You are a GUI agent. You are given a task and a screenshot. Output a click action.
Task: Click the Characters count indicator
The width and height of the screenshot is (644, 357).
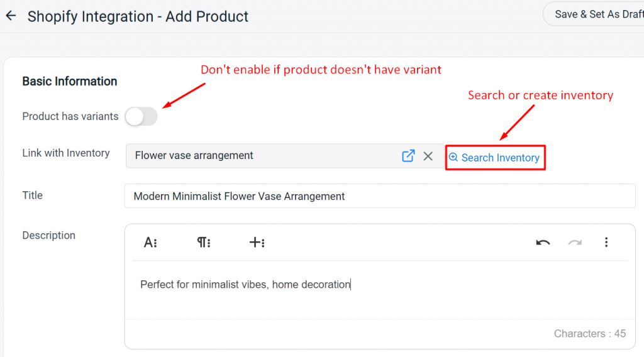[590, 334]
